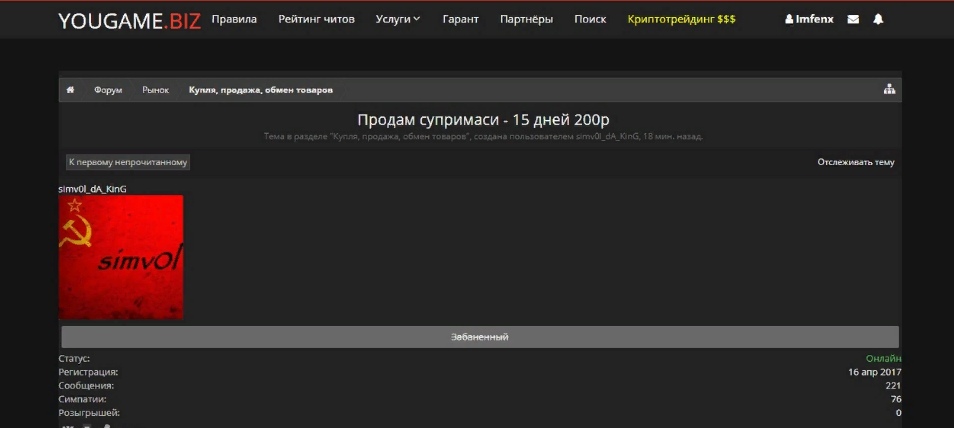954x428 pixels.
Task: Open the Поиск search link
Action: click(x=590, y=19)
